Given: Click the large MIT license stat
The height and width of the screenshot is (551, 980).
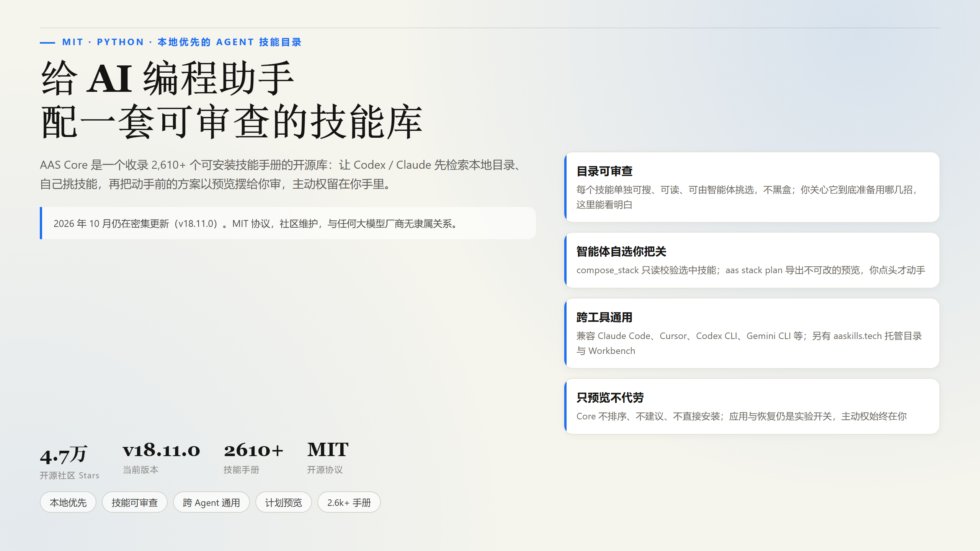Looking at the screenshot, I should point(328,450).
